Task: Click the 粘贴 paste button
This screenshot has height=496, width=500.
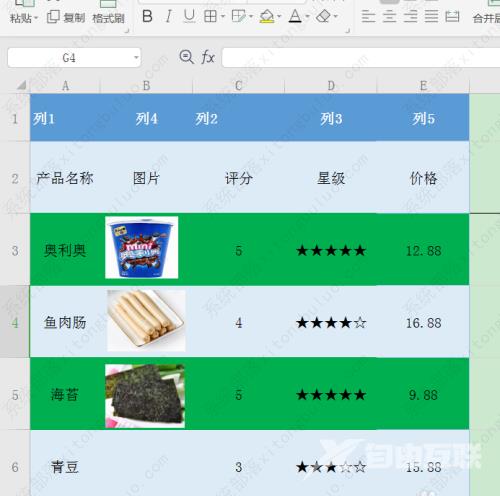Action: coord(23,18)
